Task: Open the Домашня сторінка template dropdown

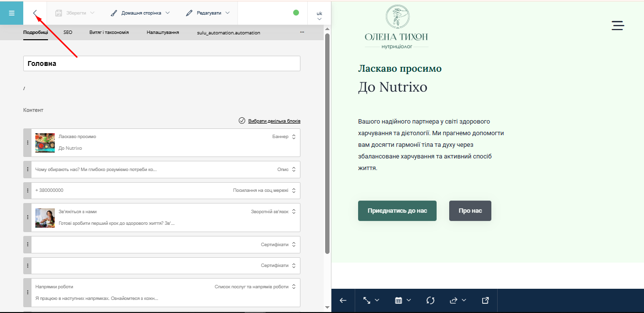Action: (140, 13)
